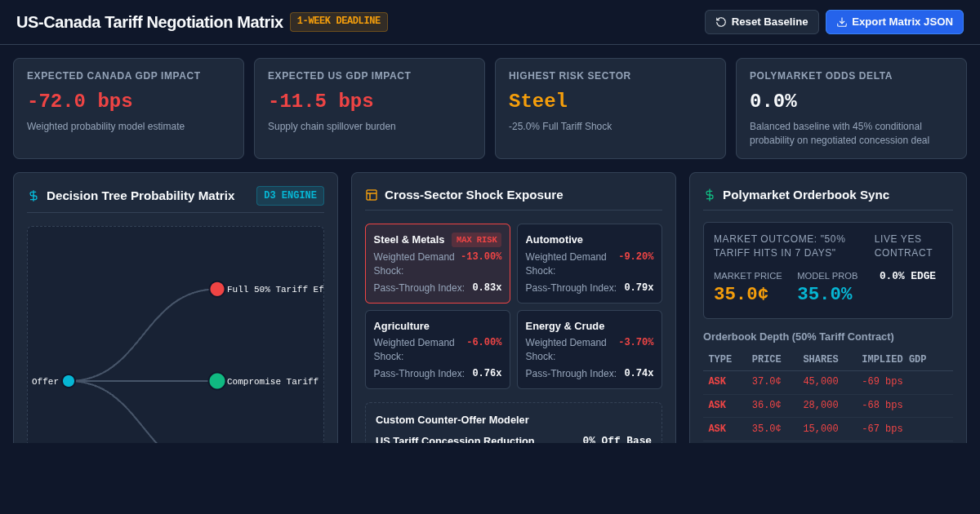The width and height of the screenshot is (980, 514).
Task: Click the -72.0 bps value
Action: pos(80,102)
